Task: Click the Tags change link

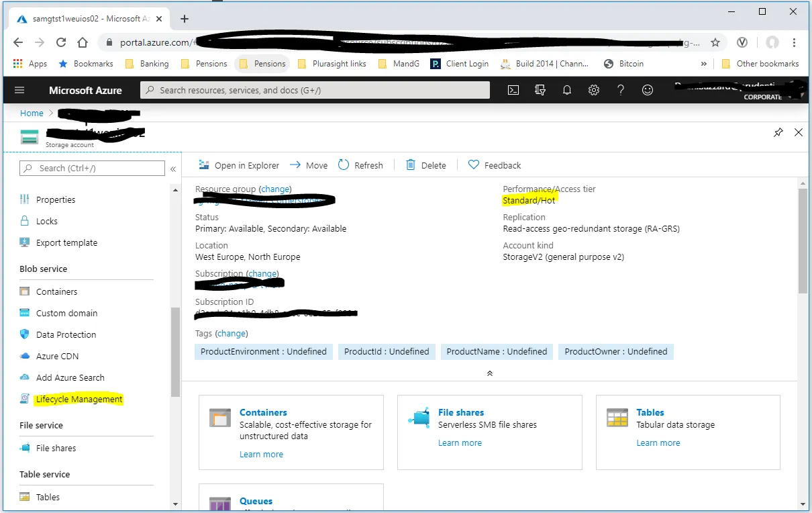Action: tap(232, 333)
